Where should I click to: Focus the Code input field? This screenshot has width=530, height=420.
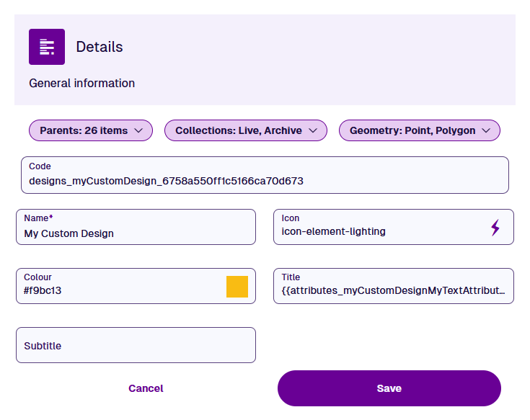[x=264, y=181]
